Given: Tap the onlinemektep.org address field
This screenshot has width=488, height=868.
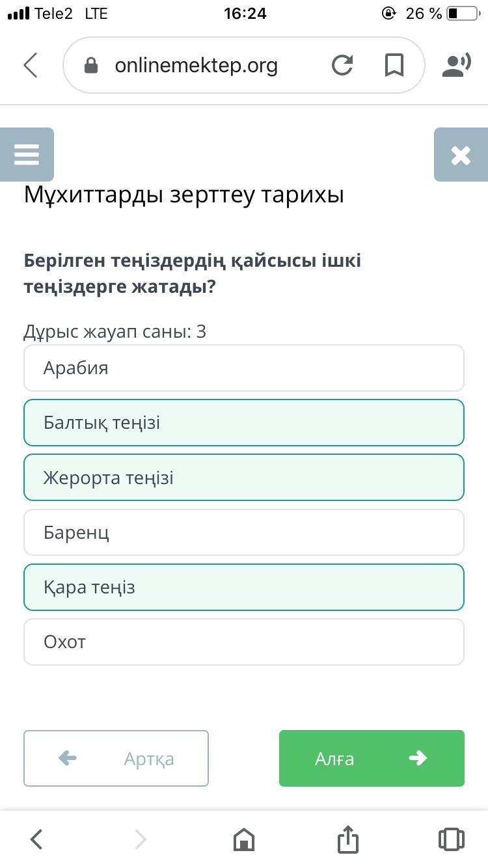Looking at the screenshot, I should point(196,65).
